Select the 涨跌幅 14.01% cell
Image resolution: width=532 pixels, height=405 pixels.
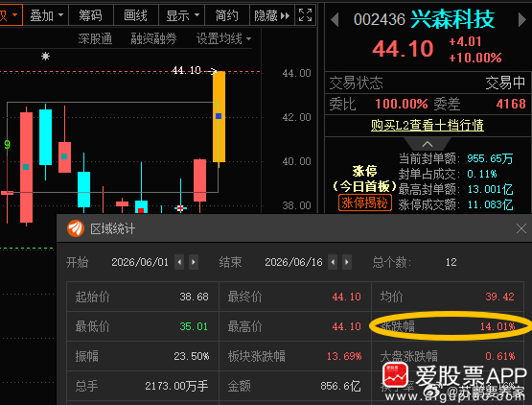tap(448, 326)
